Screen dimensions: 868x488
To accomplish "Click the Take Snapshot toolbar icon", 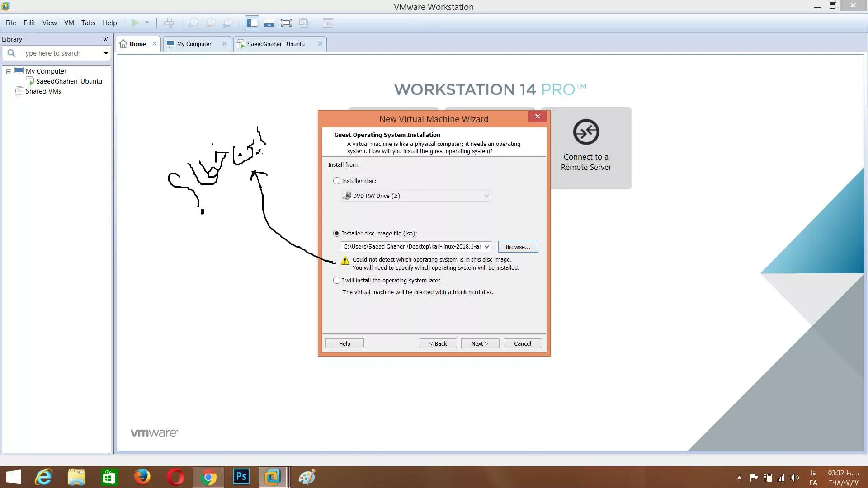I will 193,23.
